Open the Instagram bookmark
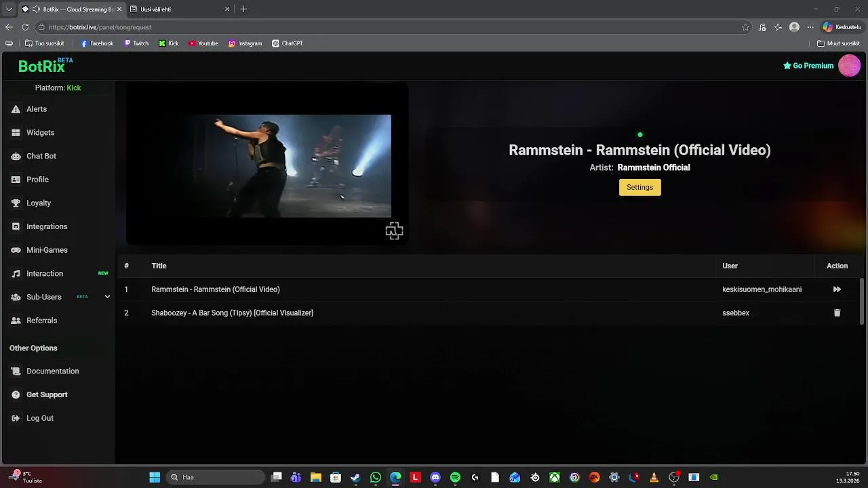This screenshot has width=868, height=488. point(245,43)
